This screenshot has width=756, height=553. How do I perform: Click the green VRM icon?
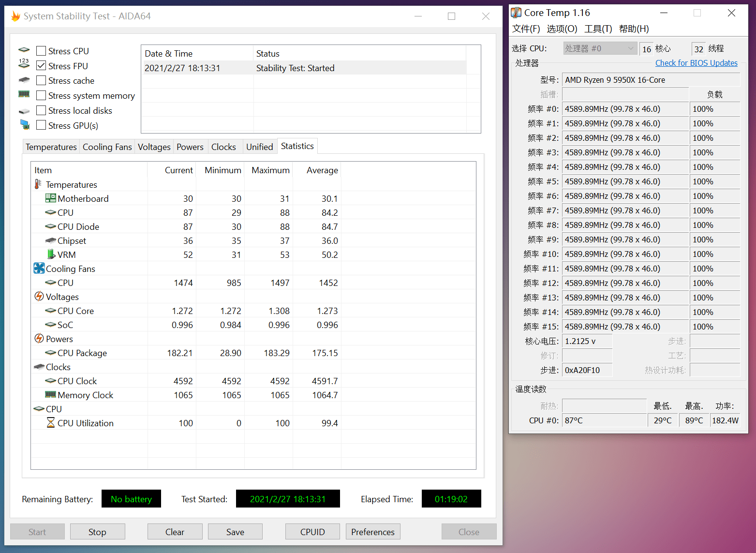pos(51,254)
